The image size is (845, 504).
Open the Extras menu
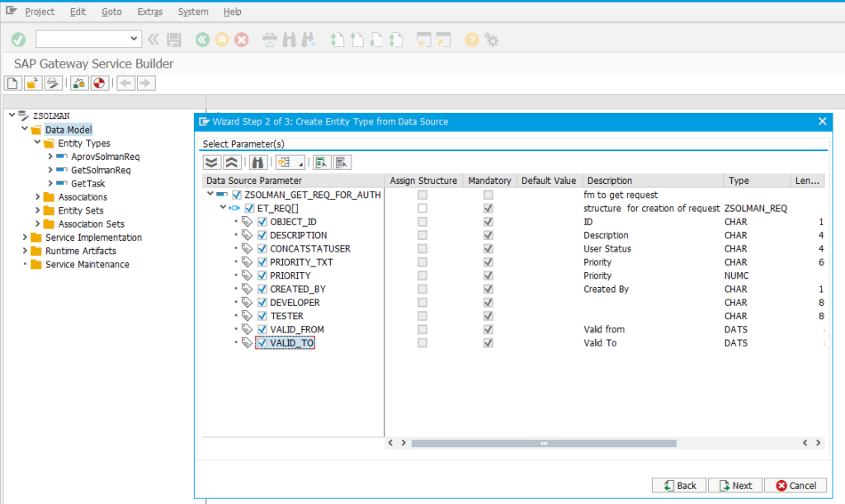pyautogui.click(x=150, y=12)
